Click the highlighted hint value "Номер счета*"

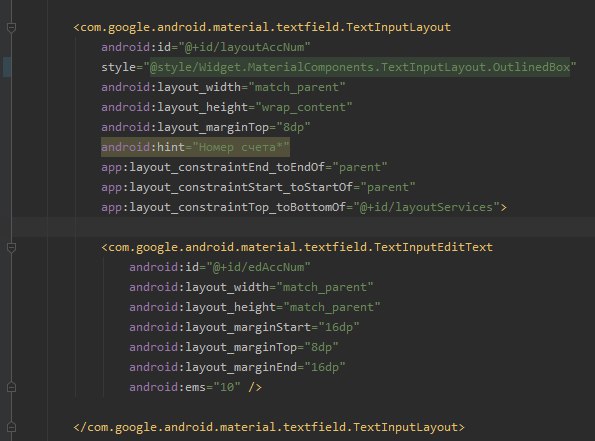coord(241,147)
